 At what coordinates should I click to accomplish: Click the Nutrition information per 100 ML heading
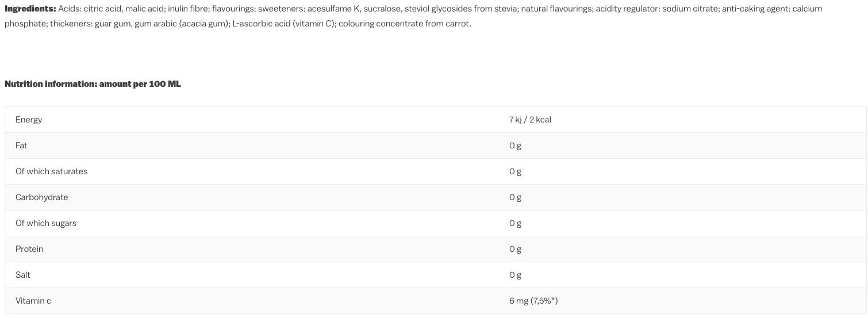(x=93, y=84)
